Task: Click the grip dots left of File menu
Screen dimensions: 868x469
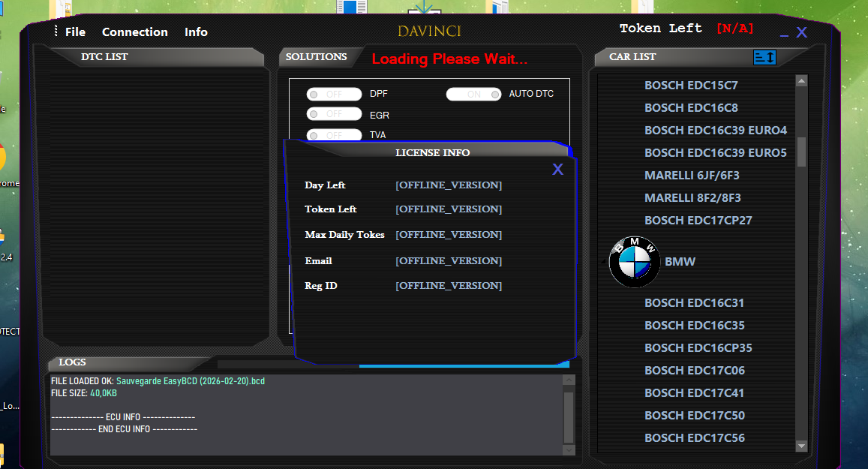Action: tap(56, 32)
